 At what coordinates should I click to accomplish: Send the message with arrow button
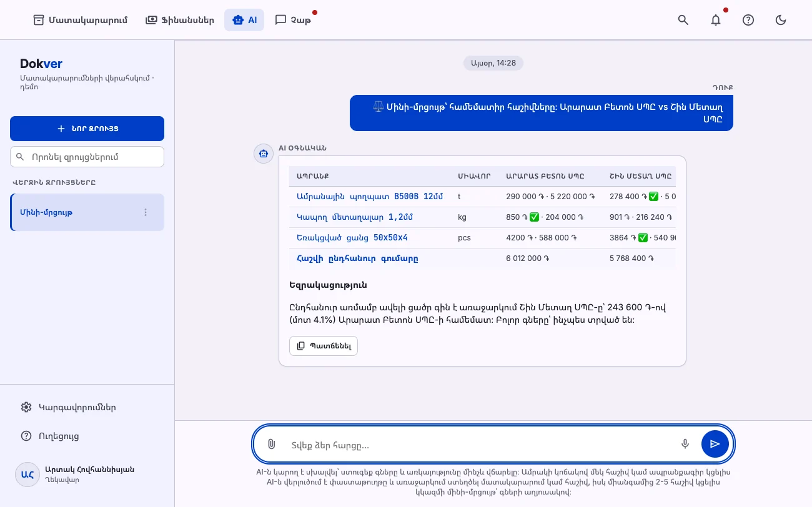[x=715, y=444]
